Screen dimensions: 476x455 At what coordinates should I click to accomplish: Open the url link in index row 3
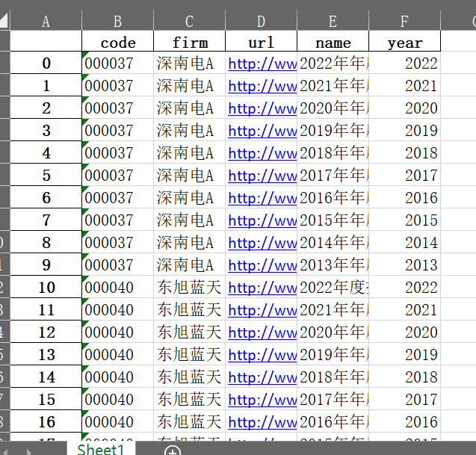point(262,131)
